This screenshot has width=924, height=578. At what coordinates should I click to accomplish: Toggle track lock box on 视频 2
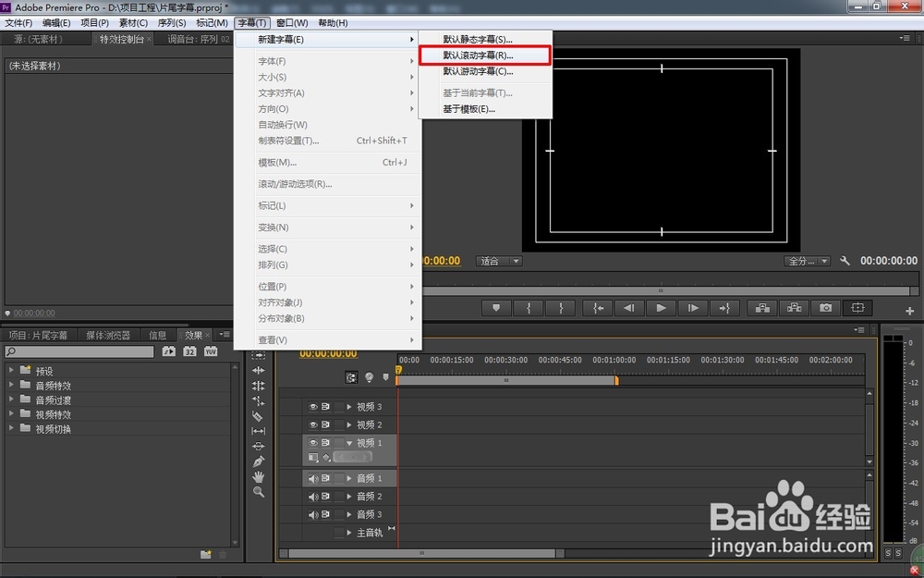tap(339, 424)
